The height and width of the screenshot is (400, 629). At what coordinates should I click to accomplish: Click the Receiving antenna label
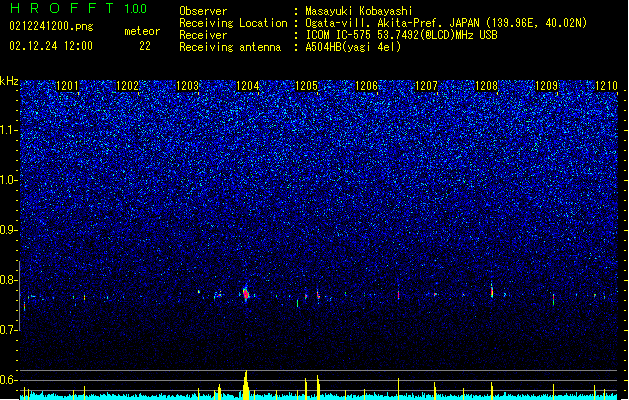230,47
